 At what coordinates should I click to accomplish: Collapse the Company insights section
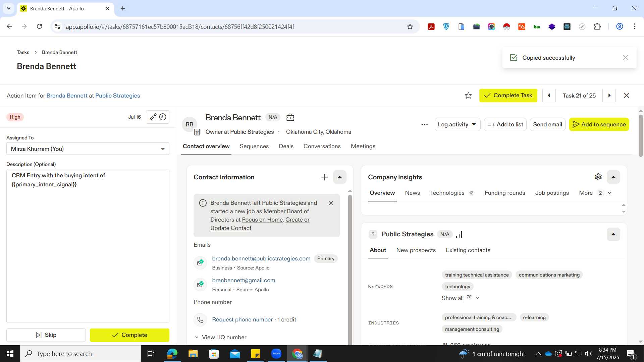coord(613,177)
